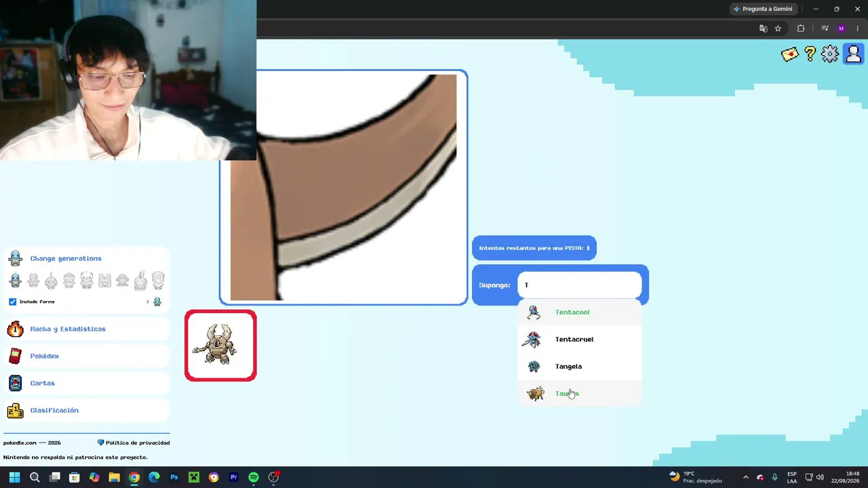The height and width of the screenshot is (488, 868).
Task: Open the Chrome profile avatar M
Action: (842, 28)
